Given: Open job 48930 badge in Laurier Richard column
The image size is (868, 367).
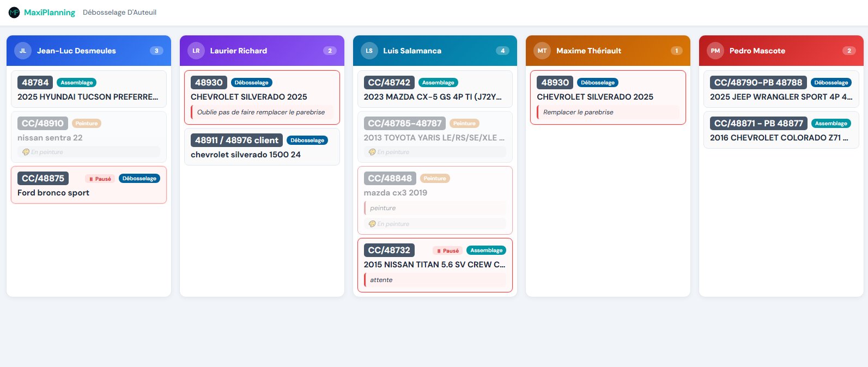Looking at the screenshot, I should pos(209,82).
